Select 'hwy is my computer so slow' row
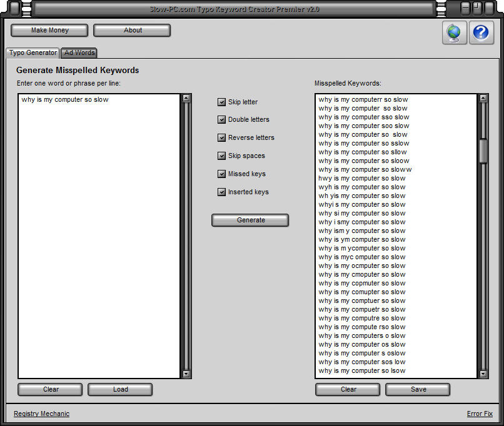 tap(362, 178)
